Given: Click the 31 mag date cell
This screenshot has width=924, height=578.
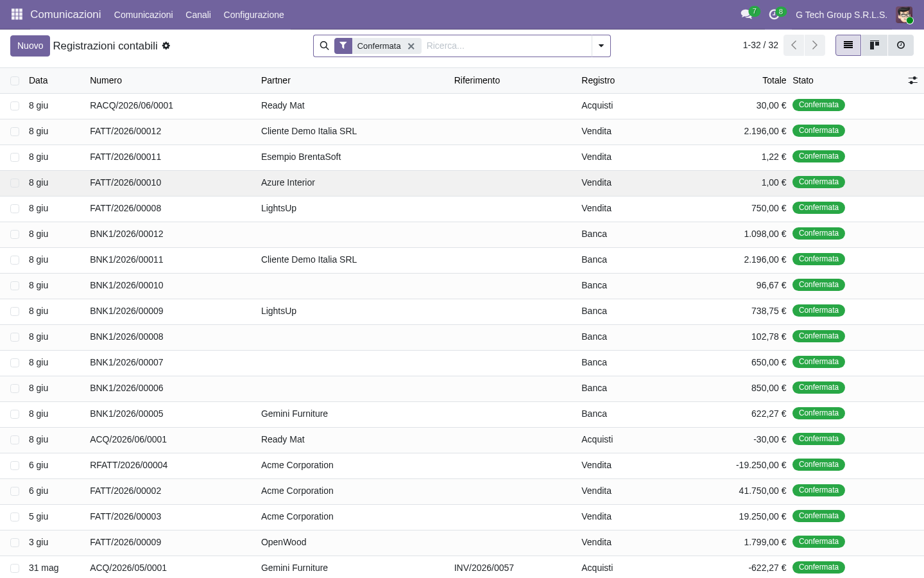Looking at the screenshot, I should click(44, 568).
